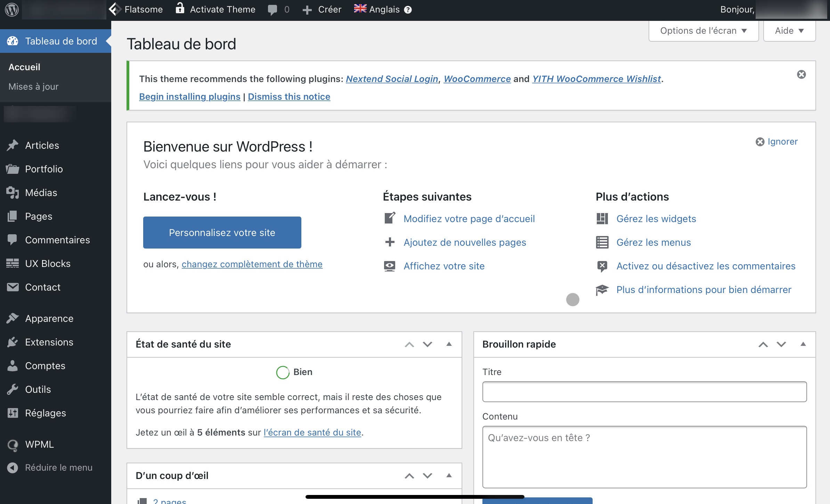Image resolution: width=830 pixels, height=504 pixels.
Task: Dismiss the plugin recommendation notice with X icon
Action: [x=801, y=74]
